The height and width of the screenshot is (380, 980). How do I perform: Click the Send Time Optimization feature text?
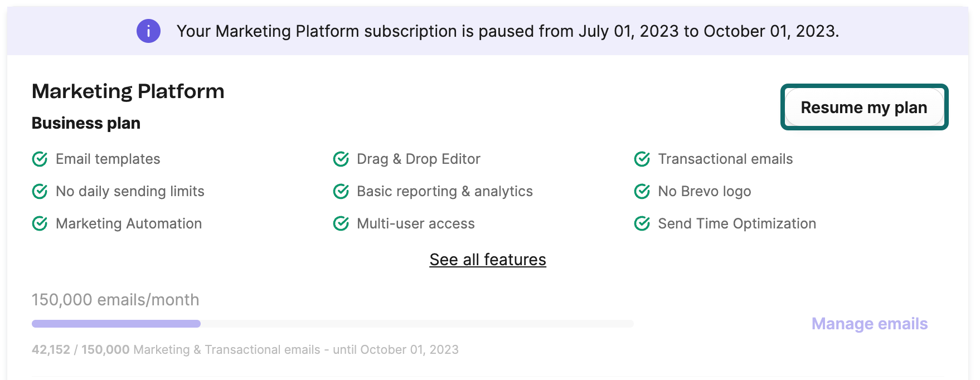(x=737, y=224)
